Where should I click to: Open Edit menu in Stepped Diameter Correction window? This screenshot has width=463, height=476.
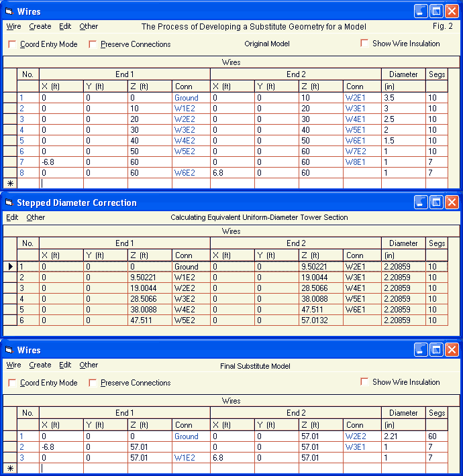point(12,218)
